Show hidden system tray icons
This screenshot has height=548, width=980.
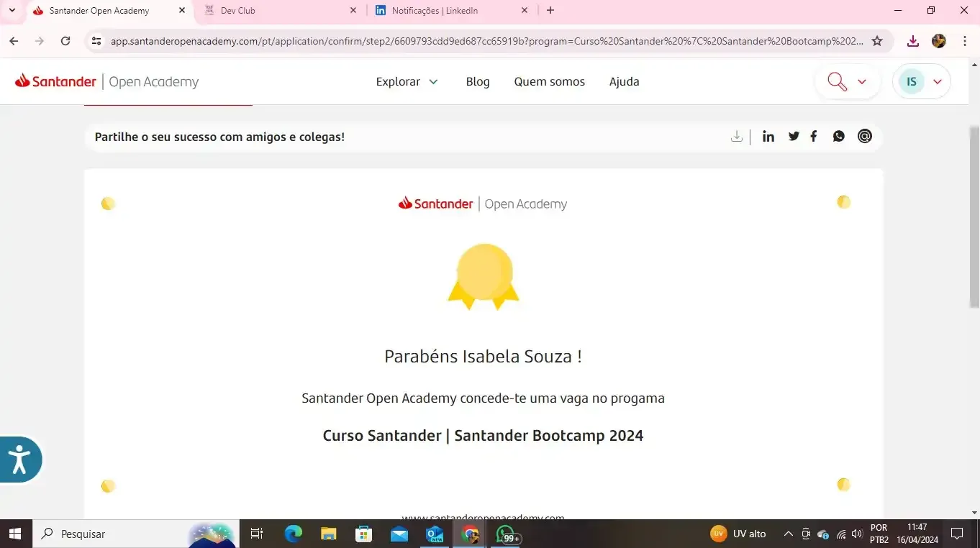(789, 534)
